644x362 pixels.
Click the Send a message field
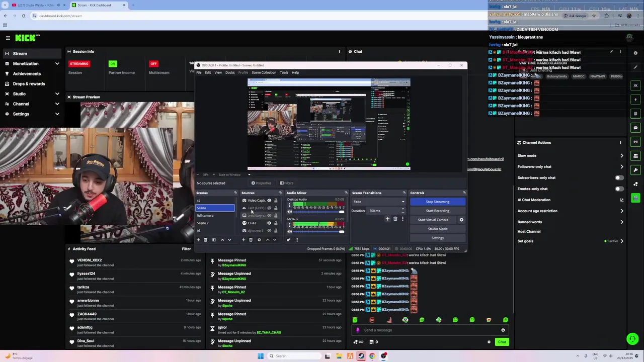(430, 330)
